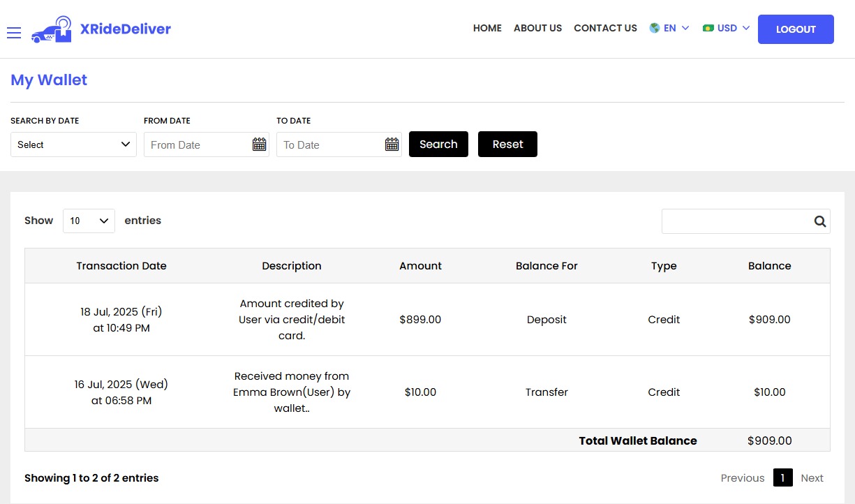This screenshot has height=504, width=855.
Task: Click the XRideDeliver logo
Action: click(x=101, y=29)
